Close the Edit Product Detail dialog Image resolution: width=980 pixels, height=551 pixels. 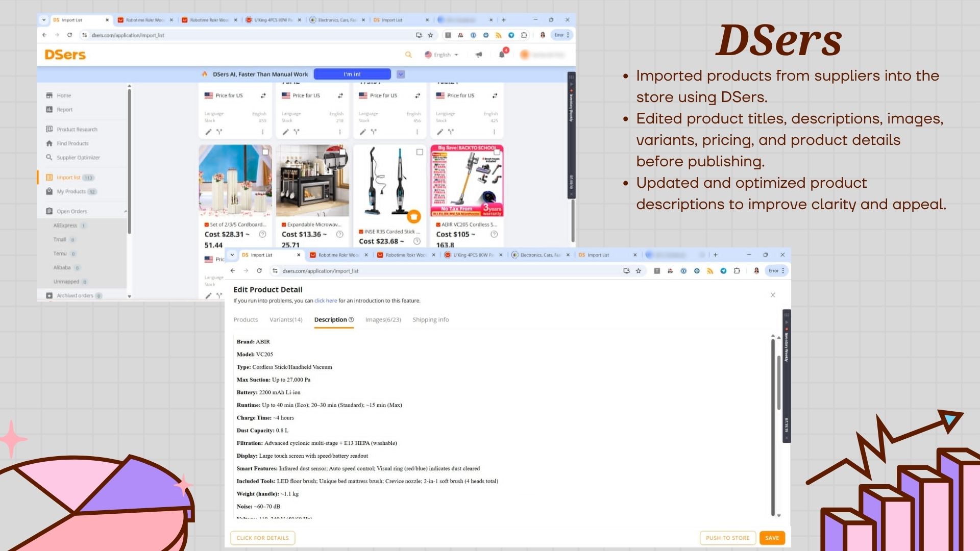773,295
